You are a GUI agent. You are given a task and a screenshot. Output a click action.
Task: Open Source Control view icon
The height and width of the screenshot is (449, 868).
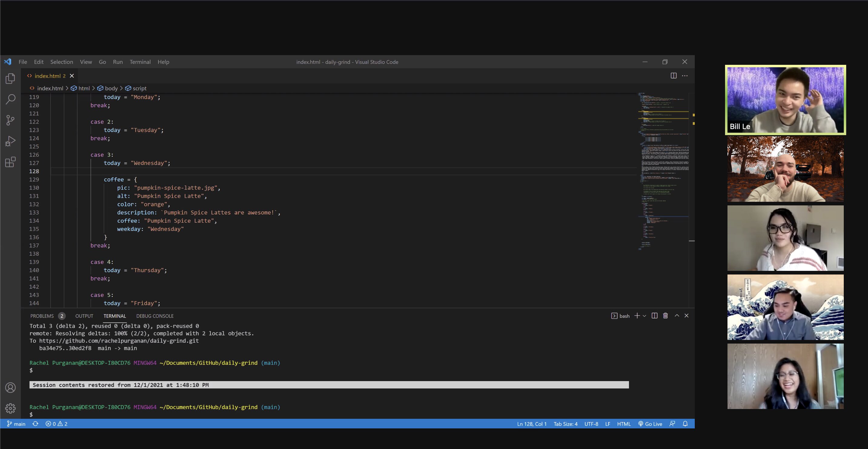click(x=10, y=120)
